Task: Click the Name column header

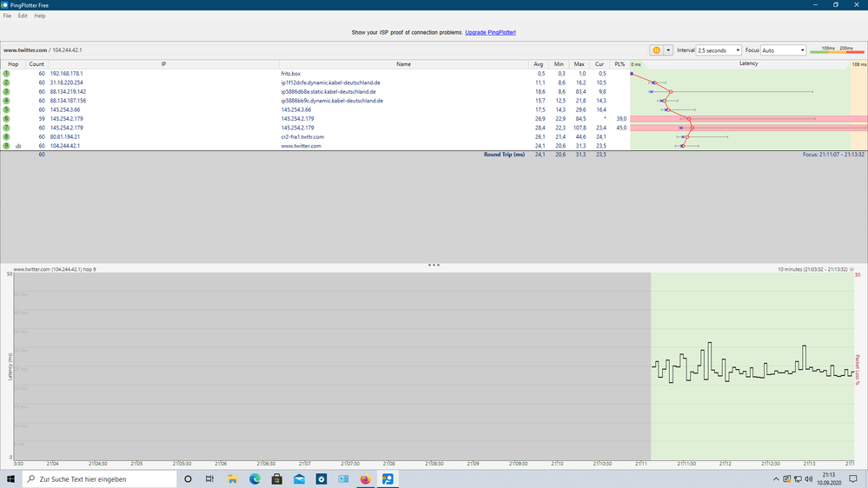Action: pyautogui.click(x=403, y=64)
